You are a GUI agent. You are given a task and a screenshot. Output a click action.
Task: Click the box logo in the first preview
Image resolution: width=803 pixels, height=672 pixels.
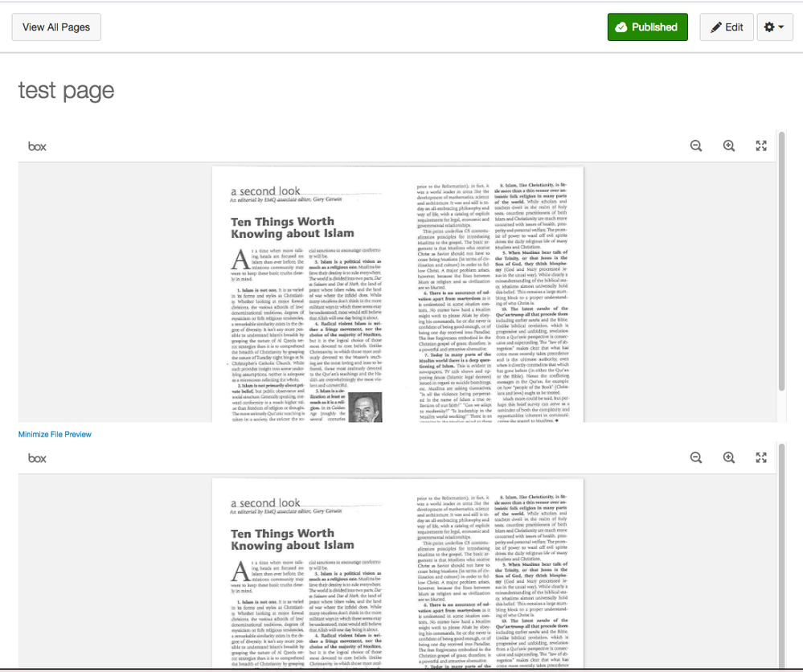(x=38, y=146)
